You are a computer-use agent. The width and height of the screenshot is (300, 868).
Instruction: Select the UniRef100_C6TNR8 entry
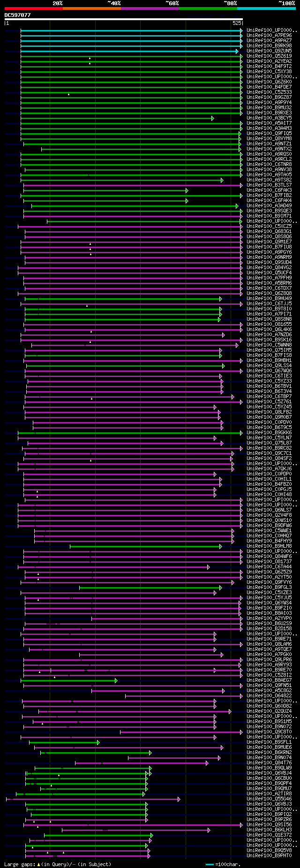click(x=269, y=165)
